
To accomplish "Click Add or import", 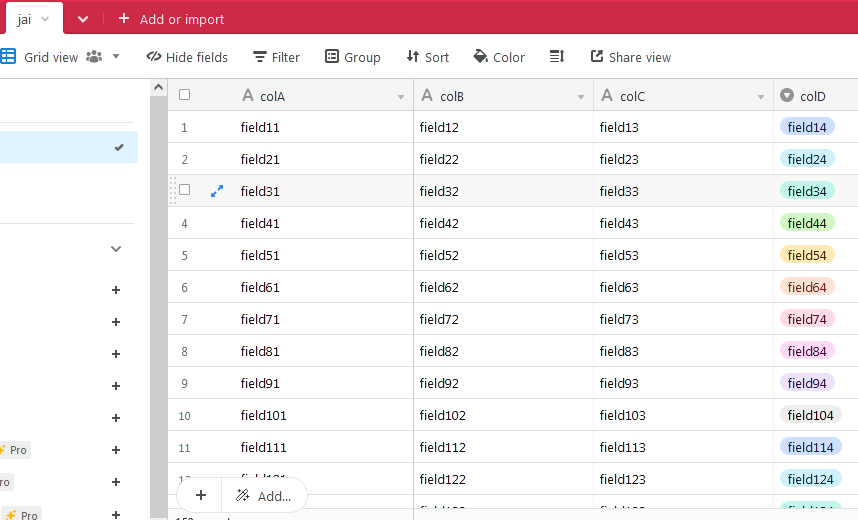I will click(171, 19).
